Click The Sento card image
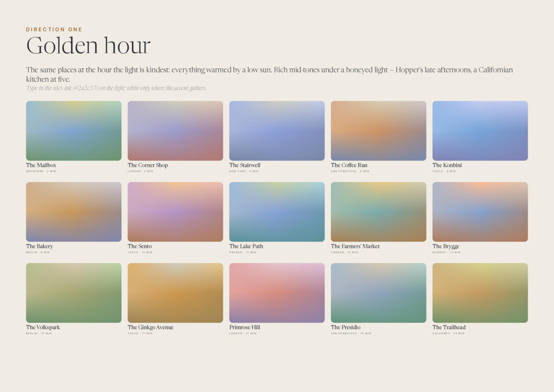 click(x=175, y=212)
